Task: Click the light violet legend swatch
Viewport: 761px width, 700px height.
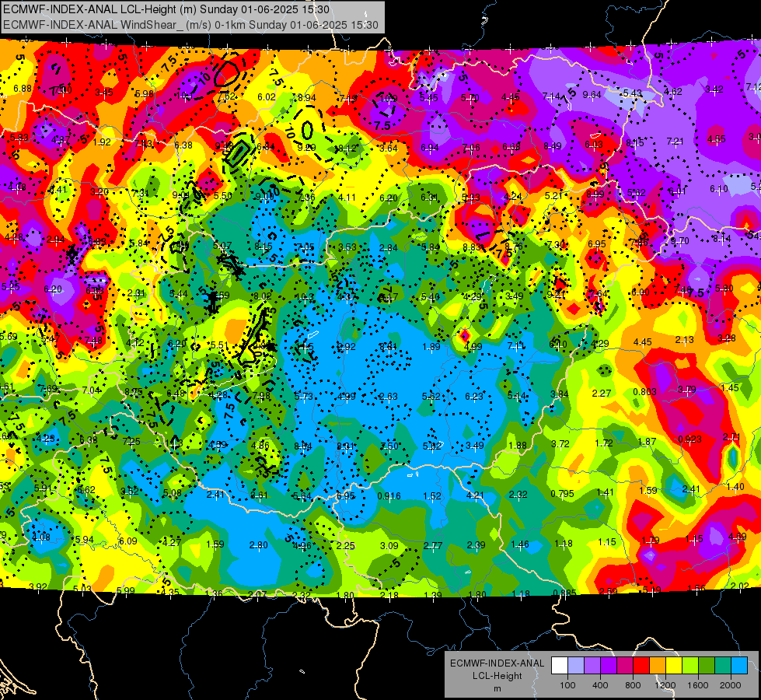Action: (592, 666)
